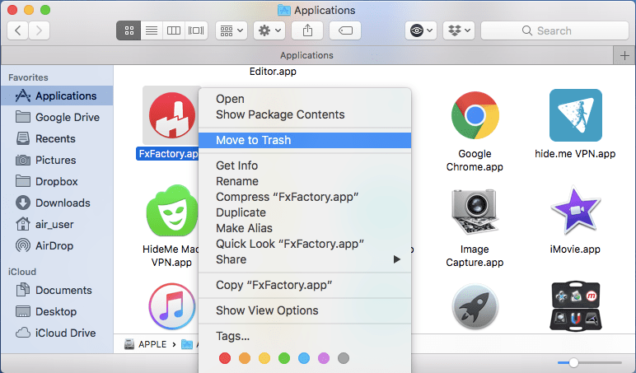
Task: Choose Show View Options
Action: 305,311
